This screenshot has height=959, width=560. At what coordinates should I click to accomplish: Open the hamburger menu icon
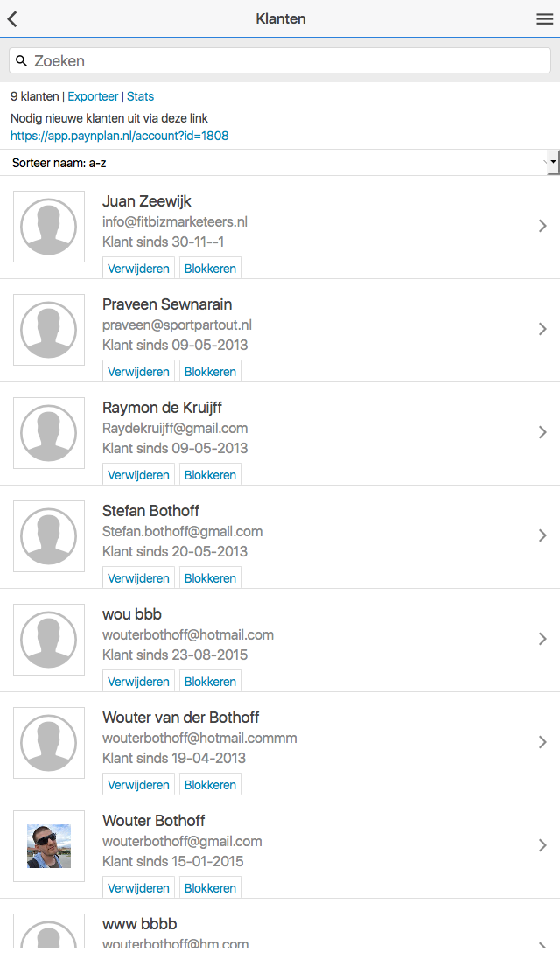(545, 19)
